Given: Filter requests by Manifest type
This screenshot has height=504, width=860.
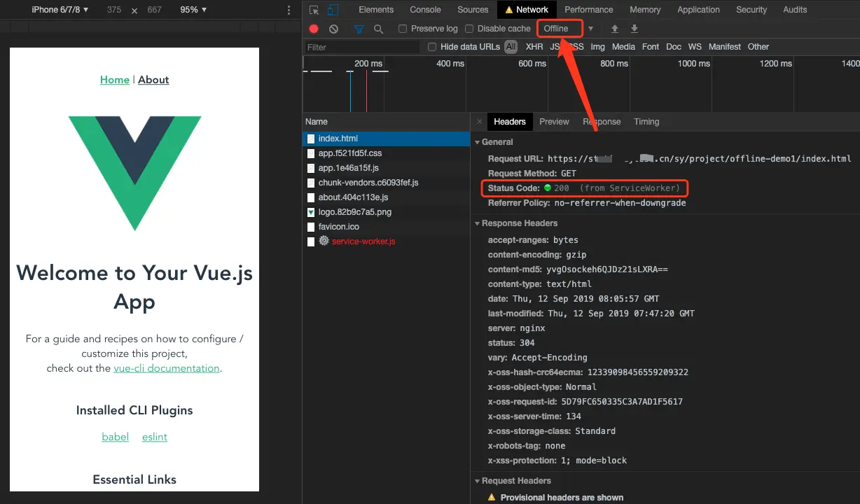Looking at the screenshot, I should point(724,47).
